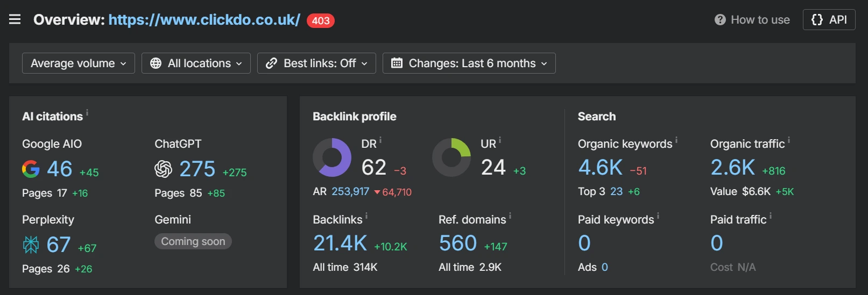
Task: Click the Paid keywords info icon
Action: tap(658, 216)
